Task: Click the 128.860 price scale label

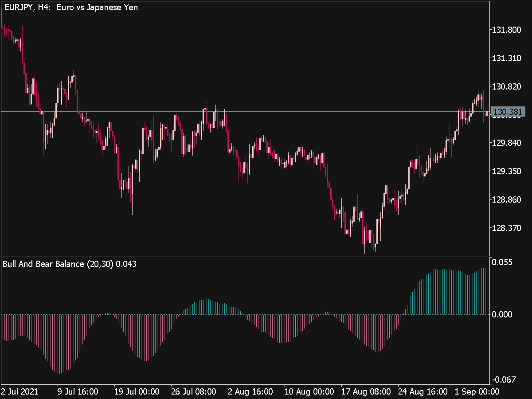Action: tap(507, 199)
